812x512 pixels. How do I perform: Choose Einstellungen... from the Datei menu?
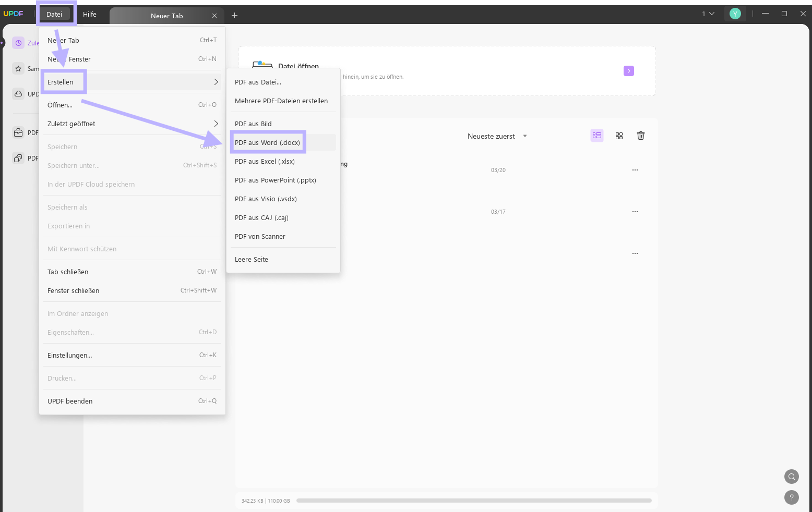[x=132, y=355]
